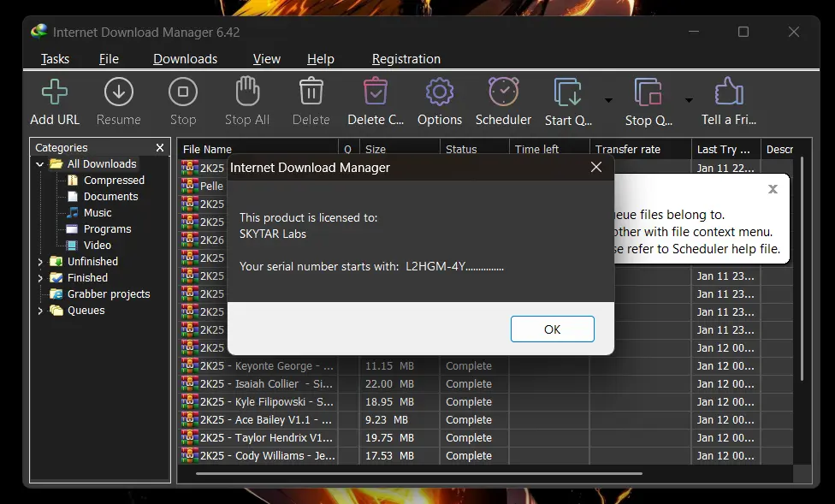Close the Categories panel
This screenshot has height=504, width=835.
pos(160,147)
